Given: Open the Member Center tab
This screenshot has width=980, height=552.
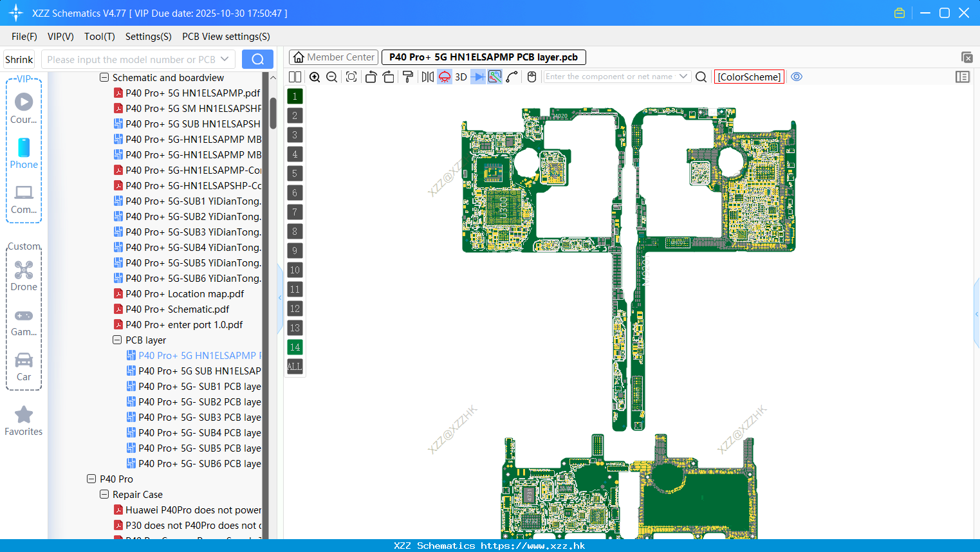Looking at the screenshot, I should (x=333, y=57).
